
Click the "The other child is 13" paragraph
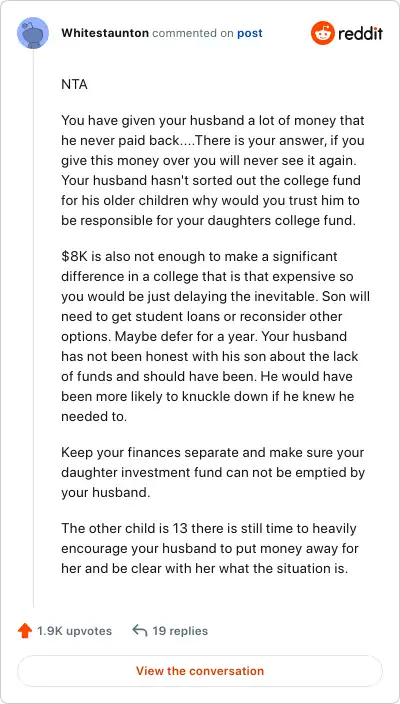209,548
